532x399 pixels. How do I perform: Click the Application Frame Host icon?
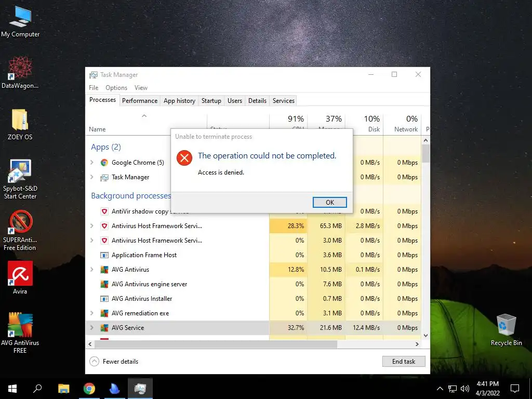click(x=104, y=255)
